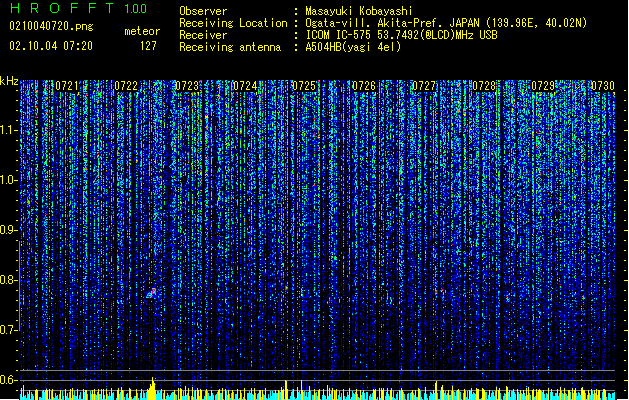The image size is (629, 400).
Task: Click the version number 1.0.0
Action: tap(136, 9)
